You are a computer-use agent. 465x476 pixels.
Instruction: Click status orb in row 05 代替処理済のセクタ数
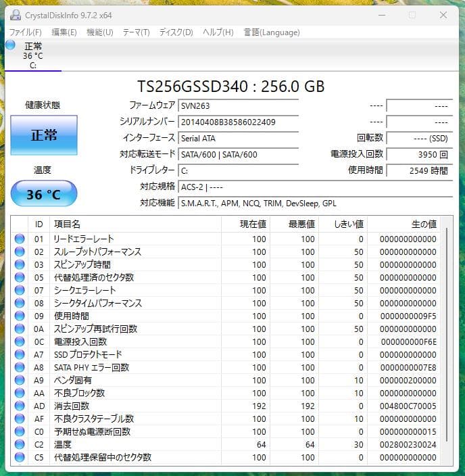(x=20, y=277)
